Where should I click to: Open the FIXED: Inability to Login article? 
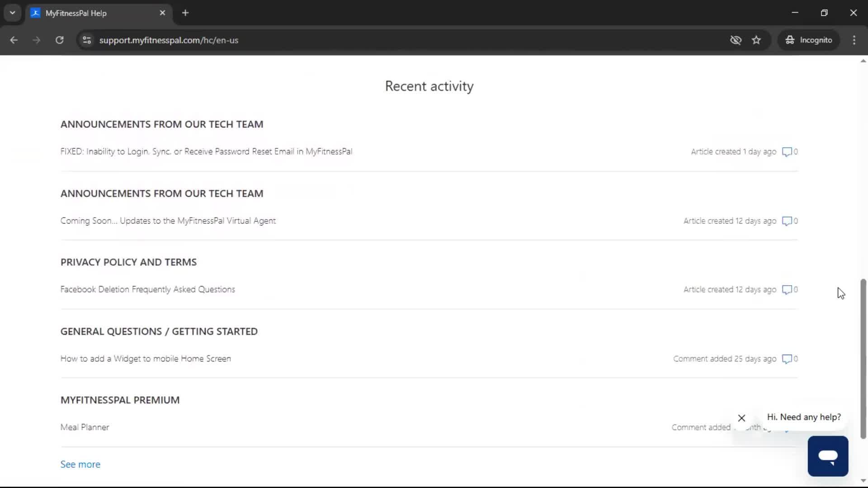[x=206, y=152]
